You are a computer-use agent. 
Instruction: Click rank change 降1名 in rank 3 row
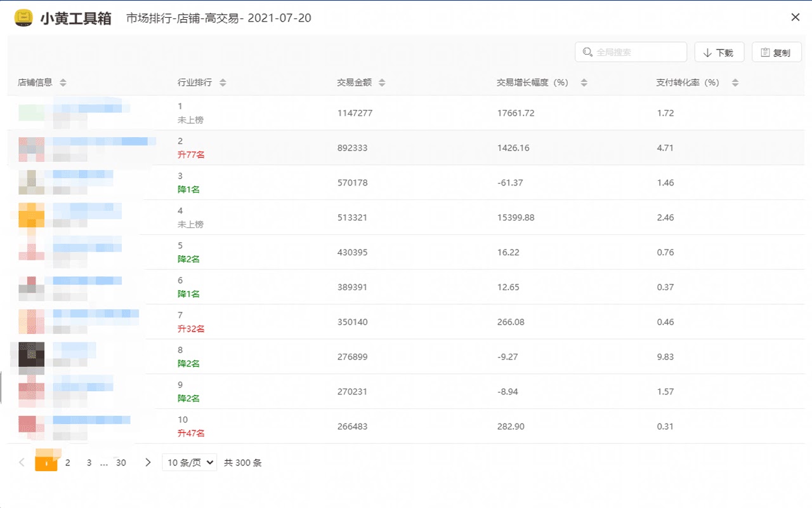189,189
